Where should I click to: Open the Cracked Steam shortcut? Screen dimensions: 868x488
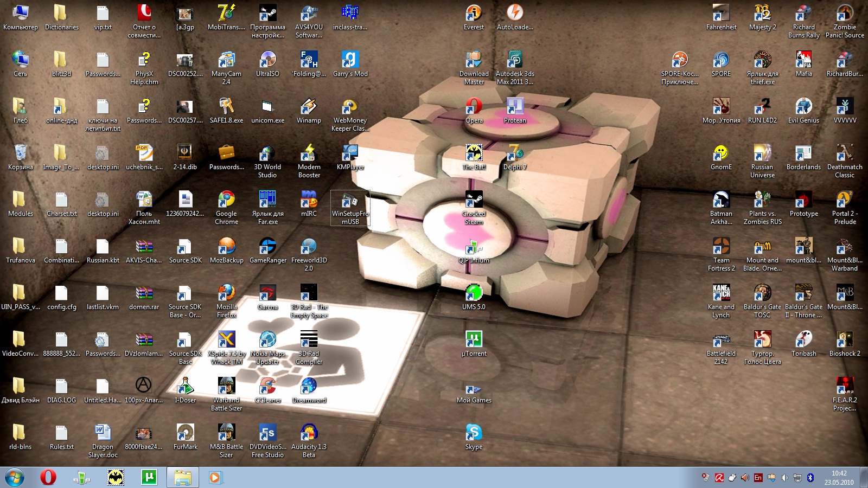pos(474,201)
